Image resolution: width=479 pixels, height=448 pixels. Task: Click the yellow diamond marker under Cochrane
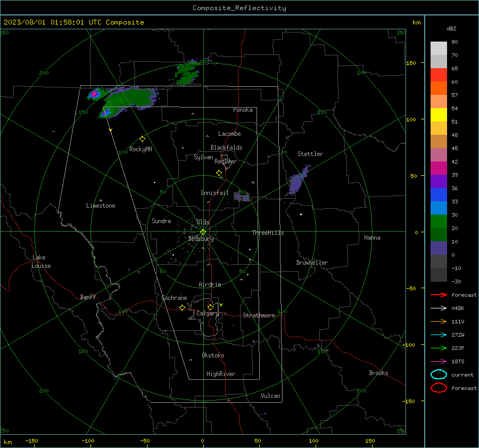pos(182,307)
